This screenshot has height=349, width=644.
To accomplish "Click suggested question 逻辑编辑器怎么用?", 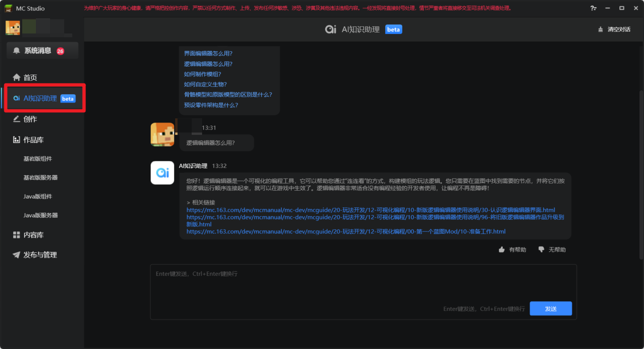I will coord(208,64).
